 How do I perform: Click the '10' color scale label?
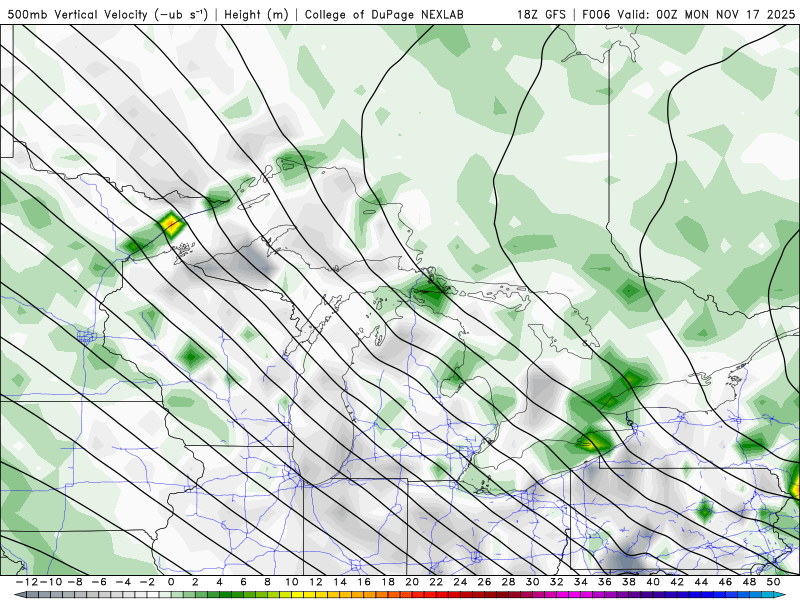(291, 582)
